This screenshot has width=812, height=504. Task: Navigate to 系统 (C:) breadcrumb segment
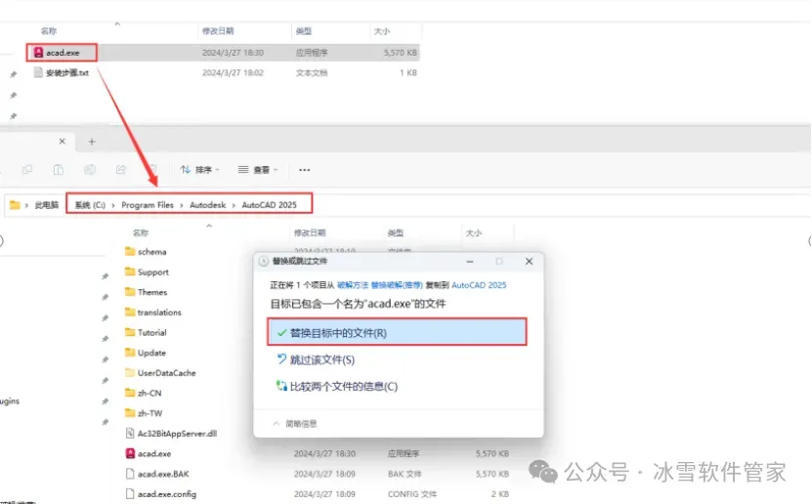90,205
